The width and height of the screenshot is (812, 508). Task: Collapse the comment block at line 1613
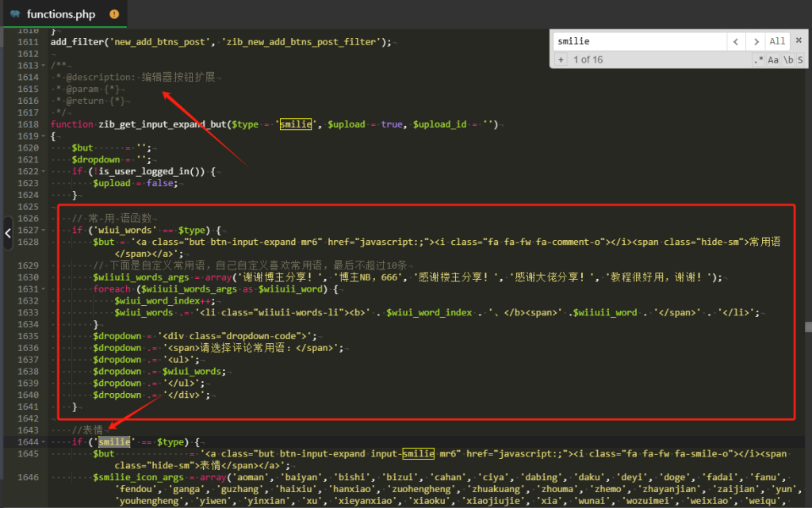[43, 66]
